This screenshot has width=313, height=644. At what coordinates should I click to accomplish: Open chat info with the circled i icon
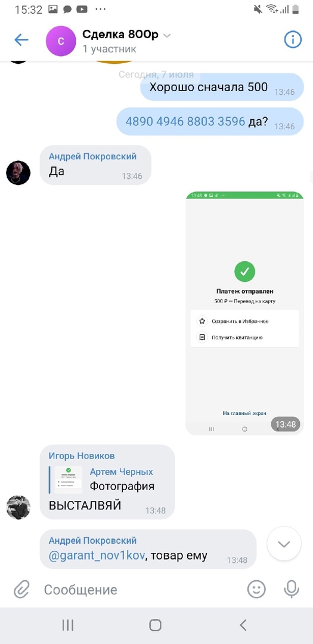click(293, 40)
